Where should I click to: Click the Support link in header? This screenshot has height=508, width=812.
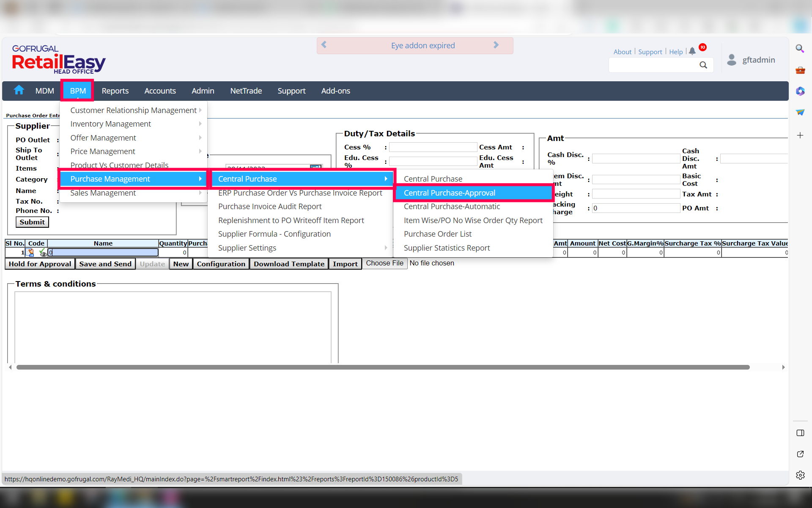tap(650, 52)
